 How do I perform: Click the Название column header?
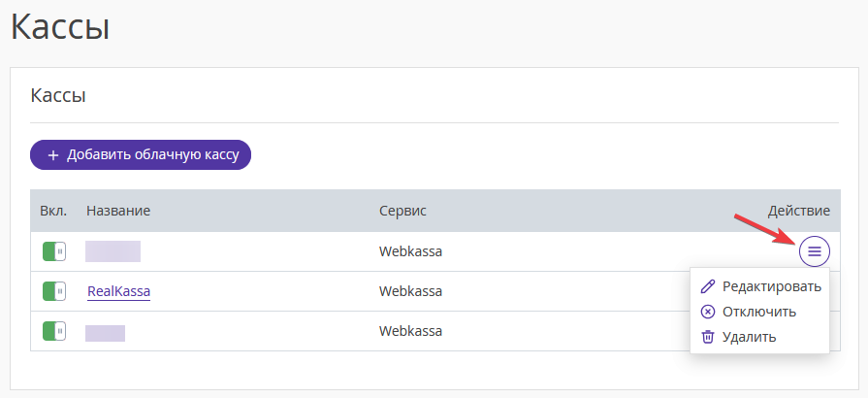(118, 211)
